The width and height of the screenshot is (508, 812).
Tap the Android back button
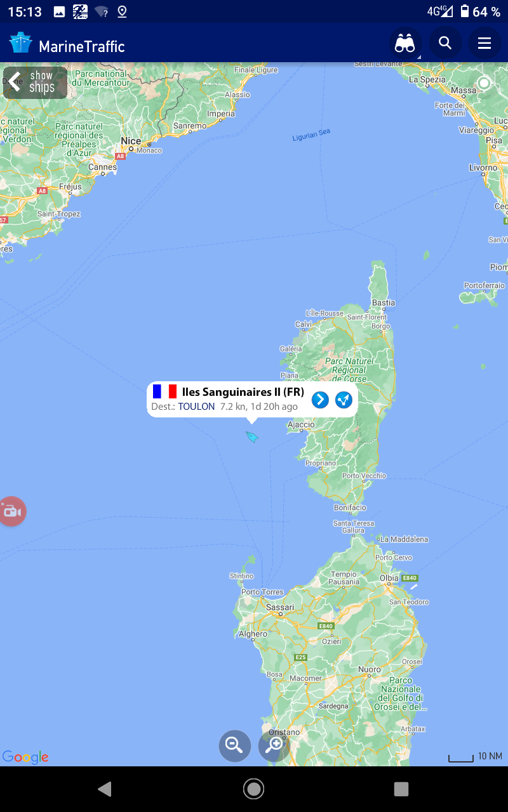(x=105, y=789)
